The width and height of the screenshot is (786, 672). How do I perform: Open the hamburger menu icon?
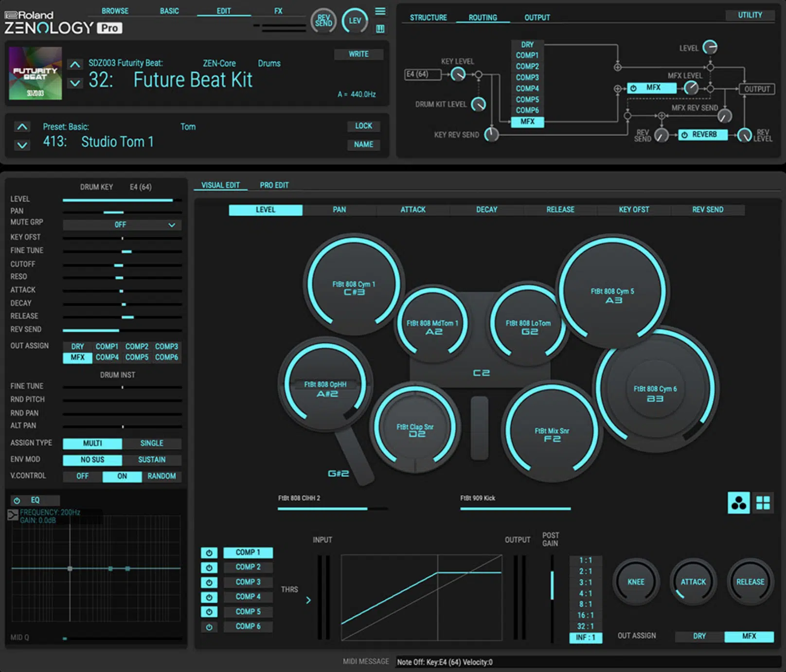[x=380, y=11]
